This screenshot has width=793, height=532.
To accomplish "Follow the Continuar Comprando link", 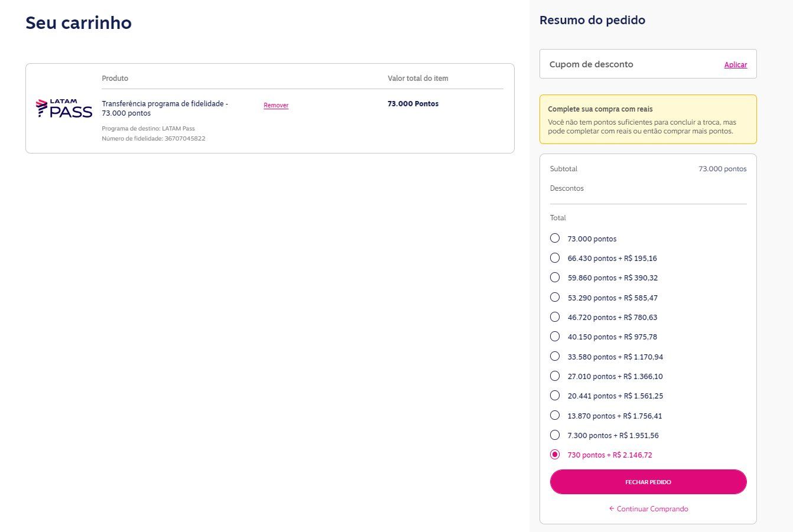I will 648,509.
